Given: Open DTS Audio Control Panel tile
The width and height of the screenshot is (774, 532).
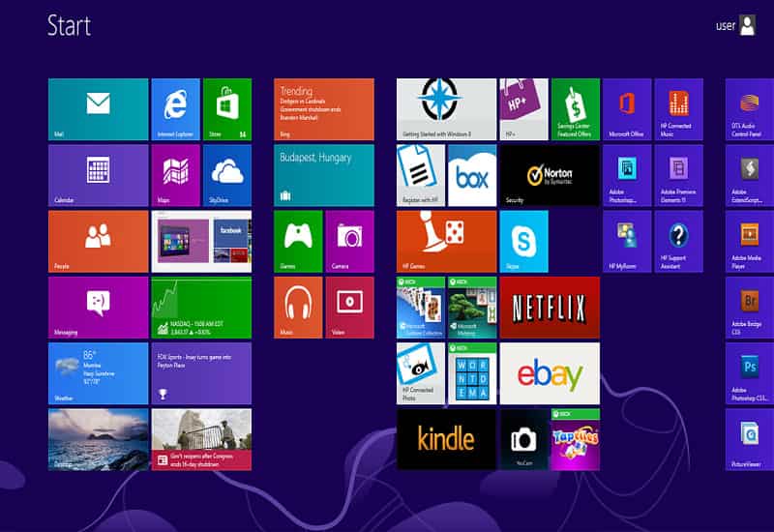Looking at the screenshot, I should (x=750, y=109).
